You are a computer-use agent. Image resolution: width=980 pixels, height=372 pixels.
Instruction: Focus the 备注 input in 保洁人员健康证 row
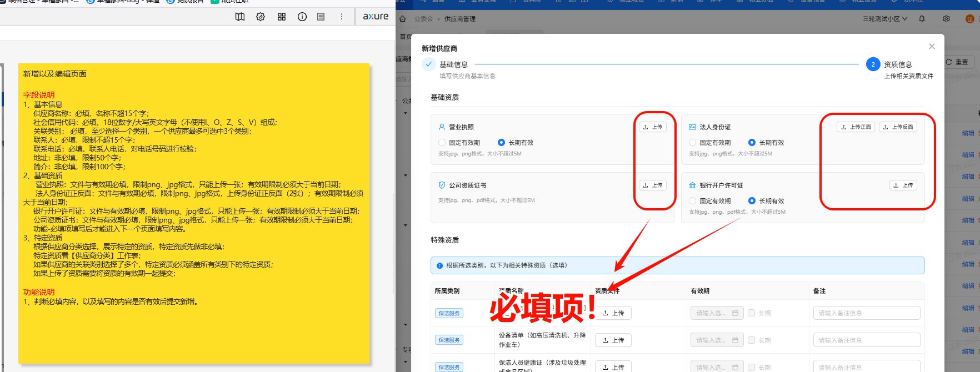click(867, 367)
